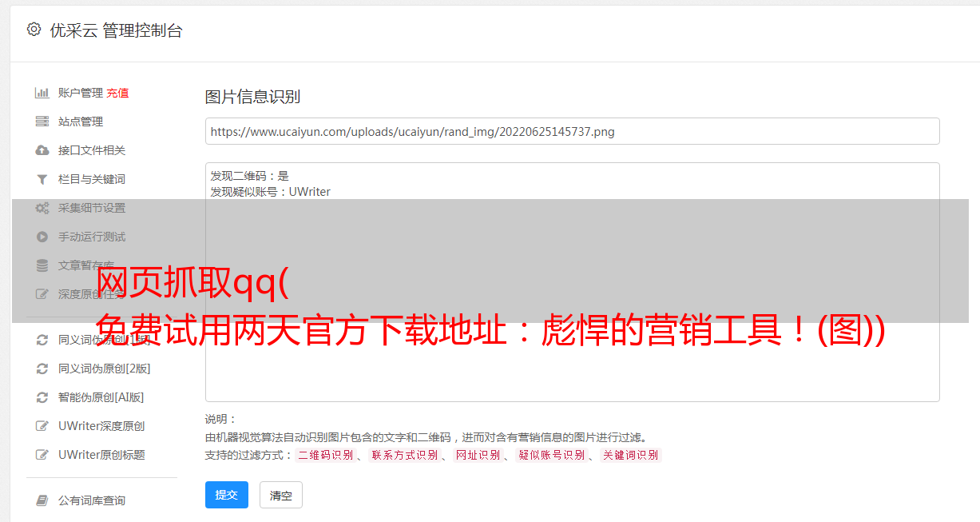Click the 二维码识别 tag

pos(325,455)
